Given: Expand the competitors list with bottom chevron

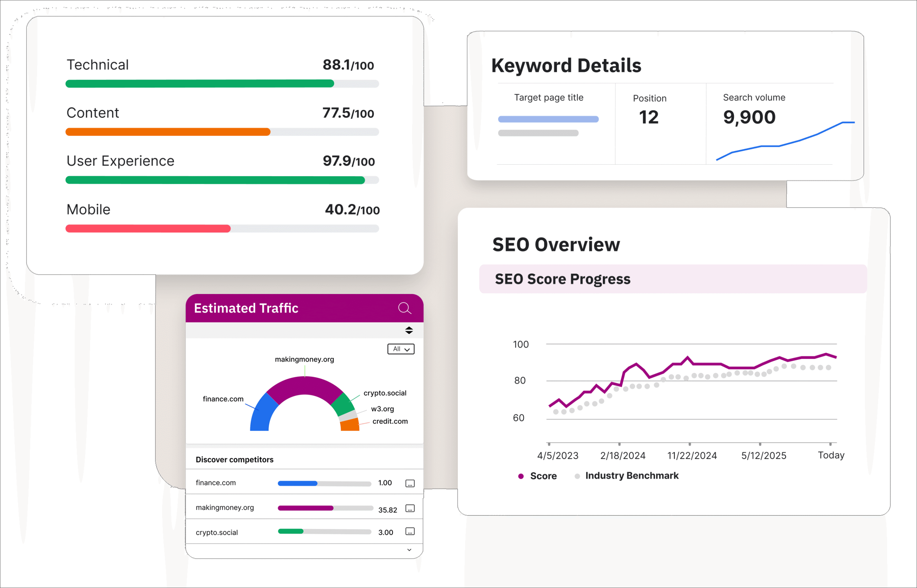Looking at the screenshot, I should (x=409, y=550).
